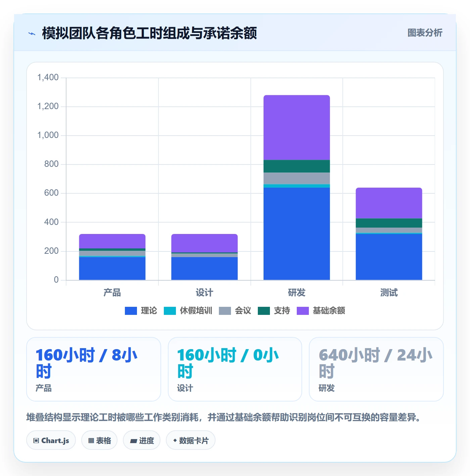Click the dark green 支持 segment of 研发 bar
The image size is (470, 476).
point(297,166)
